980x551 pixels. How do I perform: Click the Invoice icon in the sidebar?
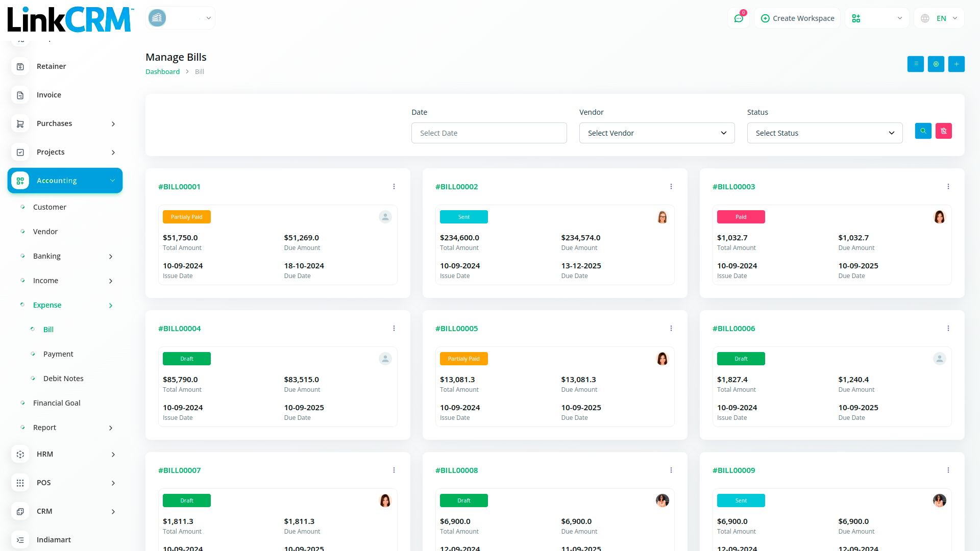click(20, 95)
